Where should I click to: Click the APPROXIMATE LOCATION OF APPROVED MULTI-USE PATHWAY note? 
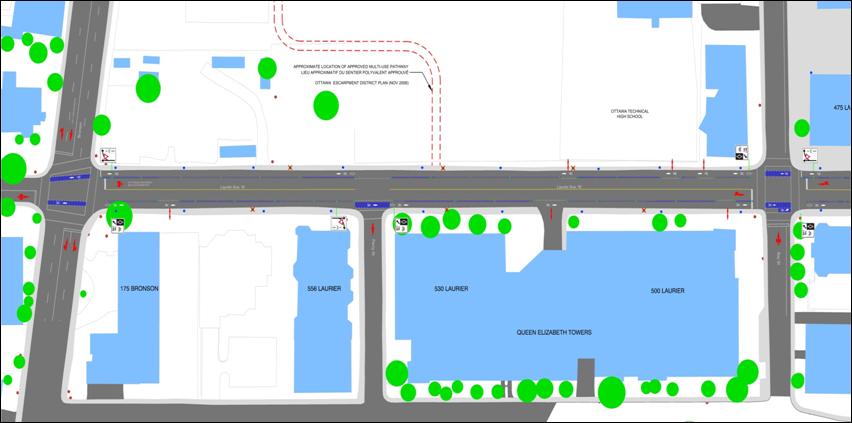(x=350, y=66)
